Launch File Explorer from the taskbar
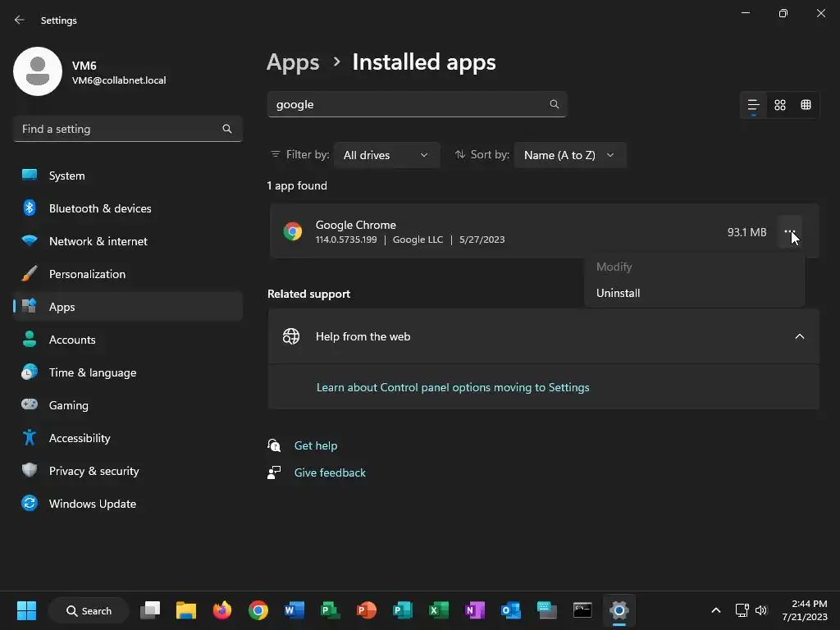 tap(186, 610)
